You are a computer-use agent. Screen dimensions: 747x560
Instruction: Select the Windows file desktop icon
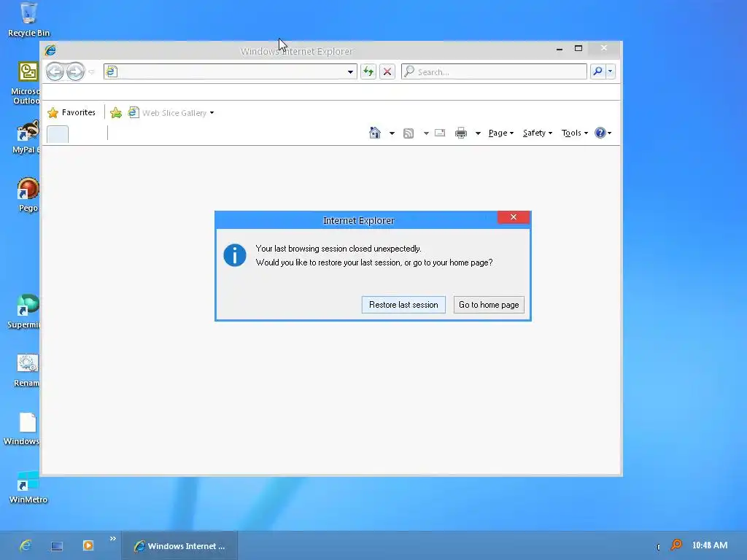[23, 429]
